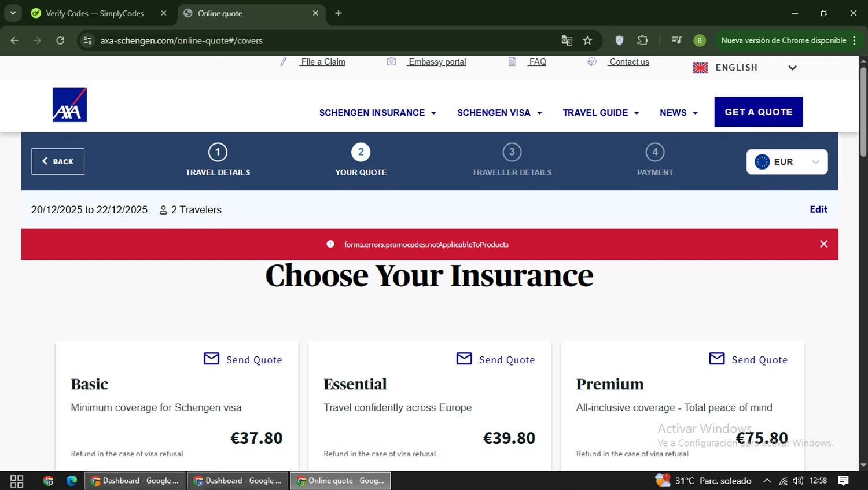This screenshot has height=490, width=868.
Task: Click the Premium plan title
Action: (610, 384)
